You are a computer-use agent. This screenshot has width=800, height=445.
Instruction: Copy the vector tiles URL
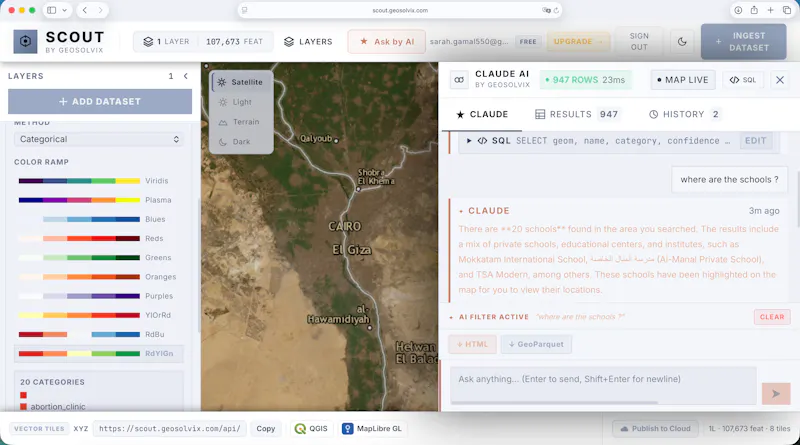265,429
